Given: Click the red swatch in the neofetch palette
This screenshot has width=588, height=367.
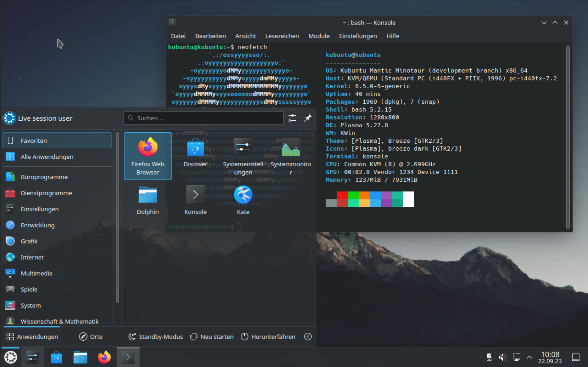Looking at the screenshot, I should coord(343,195).
